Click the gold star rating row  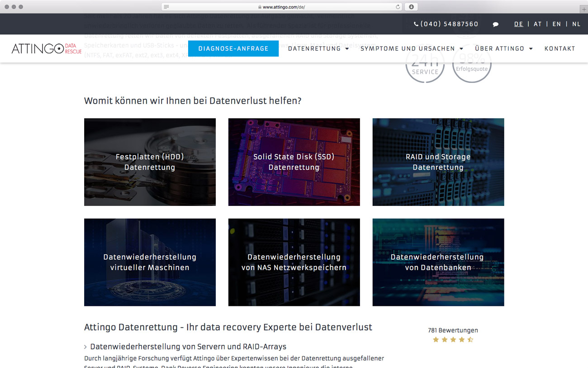[453, 339]
